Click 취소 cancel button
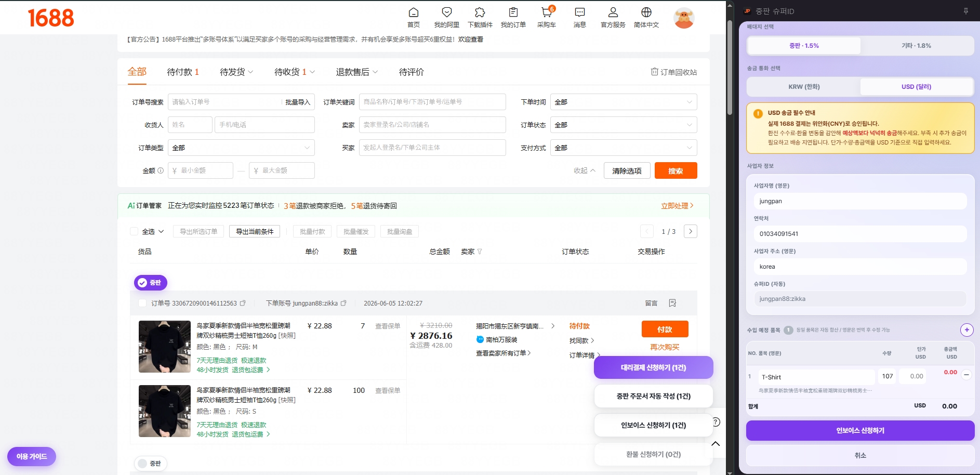 click(x=860, y=455)
